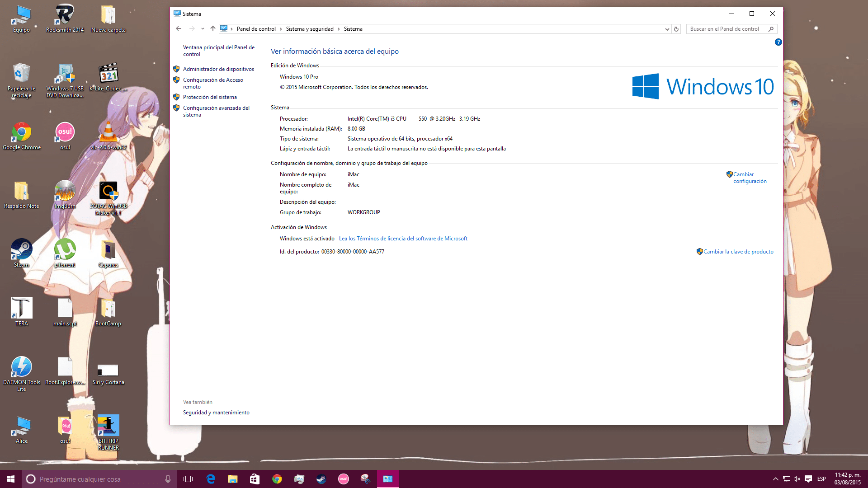This screenshot has height=488, width=868.
Task: Select the Steam desktop icon
Action: coord(21,253)
